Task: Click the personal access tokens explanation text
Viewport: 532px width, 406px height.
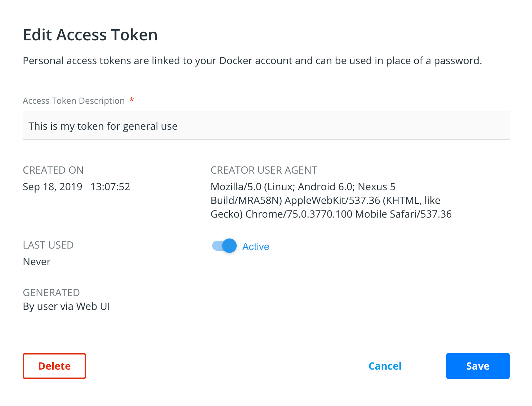Action: coord(252,61)
